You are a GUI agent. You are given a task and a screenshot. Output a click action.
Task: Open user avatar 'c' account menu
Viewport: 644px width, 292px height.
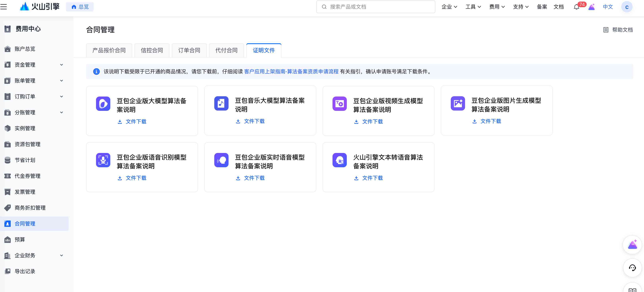click(x=627, y=7)
